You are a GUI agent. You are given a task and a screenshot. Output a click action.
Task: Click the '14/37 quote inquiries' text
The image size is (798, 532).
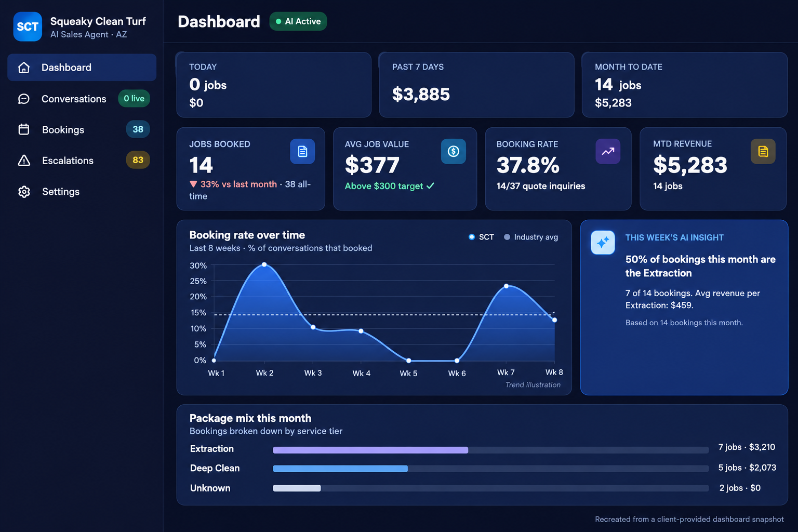click(x=541, y=186)
